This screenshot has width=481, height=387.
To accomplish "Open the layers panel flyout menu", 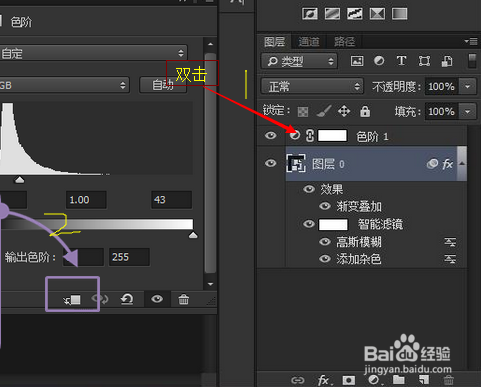I will [x=471, y=42].
